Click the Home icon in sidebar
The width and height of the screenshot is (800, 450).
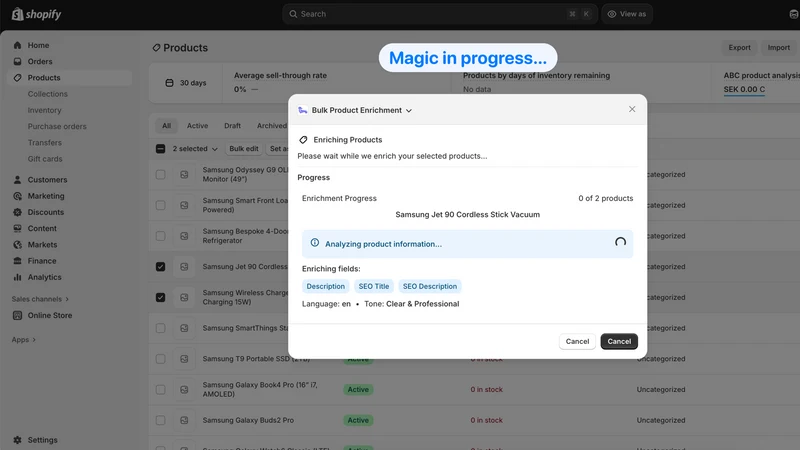[x=17, y=45]
